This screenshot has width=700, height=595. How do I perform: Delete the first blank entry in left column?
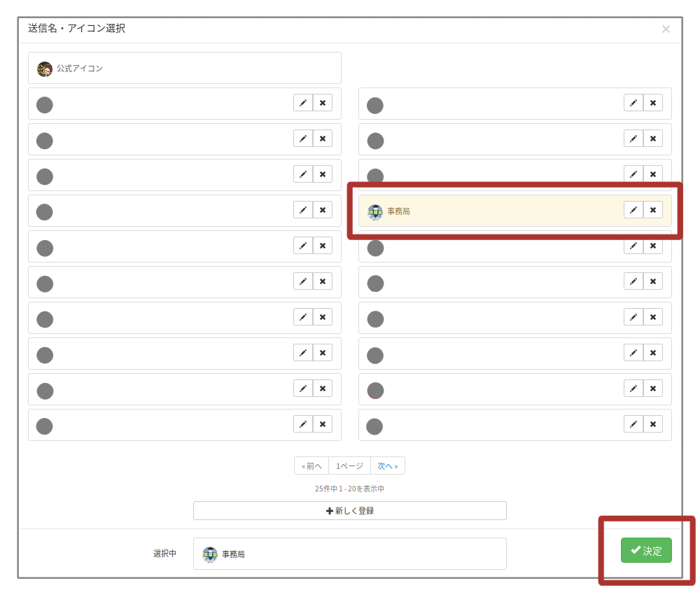[x=323, y=103]
